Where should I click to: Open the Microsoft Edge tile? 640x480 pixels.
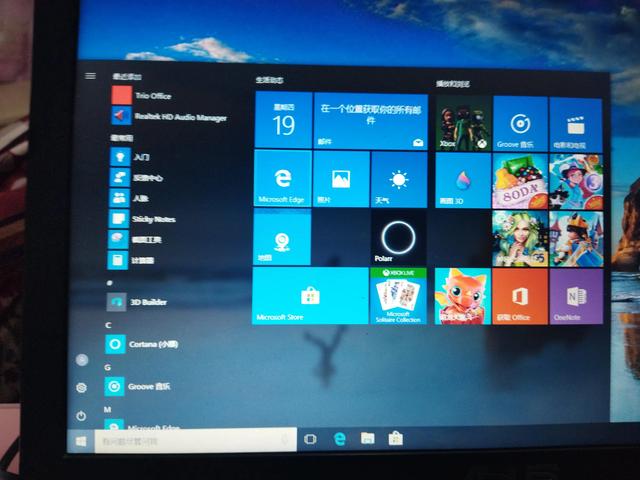(x=282, y=178)
